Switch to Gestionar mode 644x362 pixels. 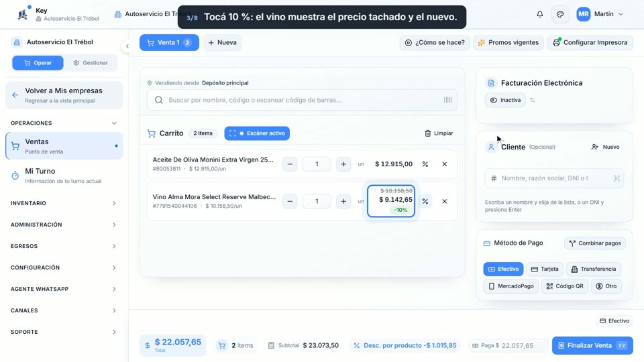[91, 63]
